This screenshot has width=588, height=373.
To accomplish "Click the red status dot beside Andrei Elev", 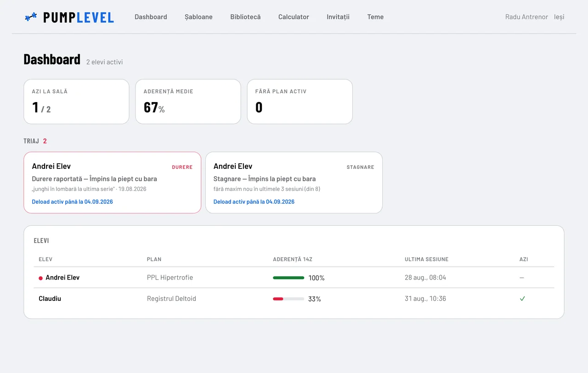I will (40, 278).
